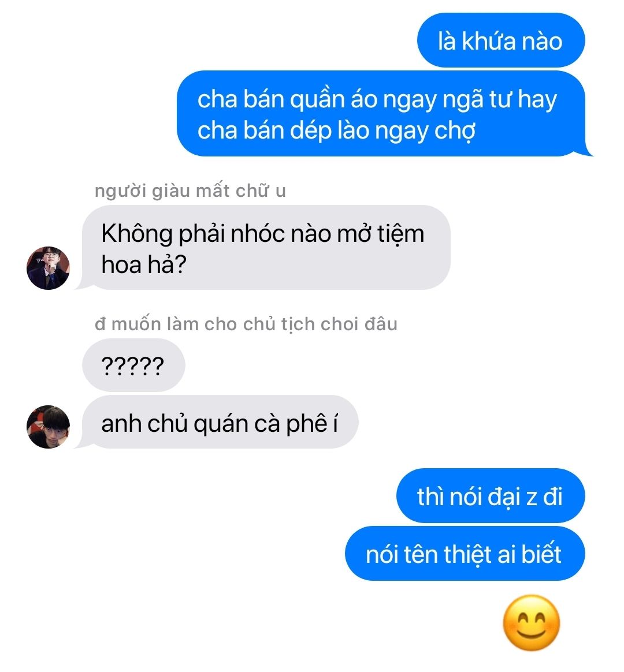The height and width of the screenshot is (672, 624).
Task: Open avatar of người giàu mất chữ u
Action: click(48, 268)
